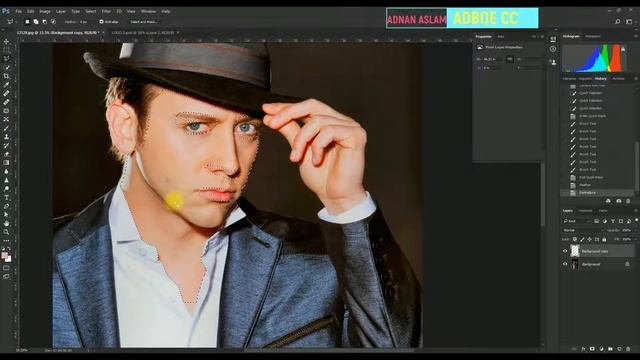Open Layers panel menu
The width and height of the screenshot is (640, 360).
point(636,211)
